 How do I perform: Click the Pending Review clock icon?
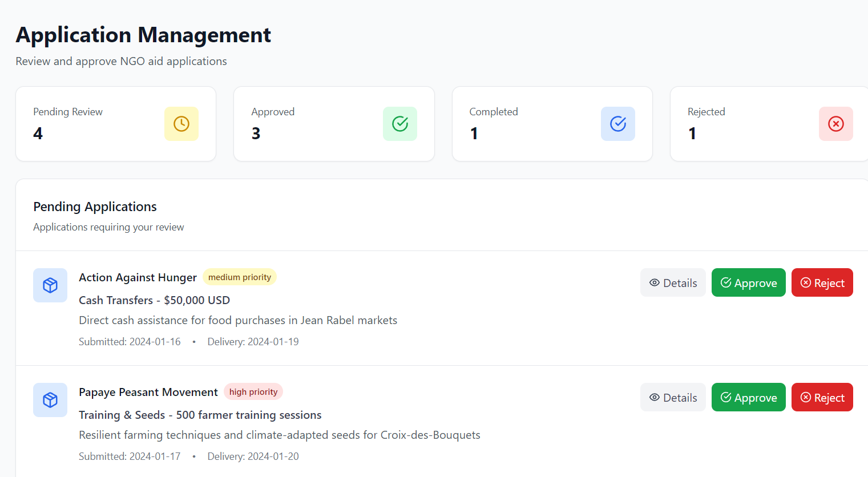point(181,124)
